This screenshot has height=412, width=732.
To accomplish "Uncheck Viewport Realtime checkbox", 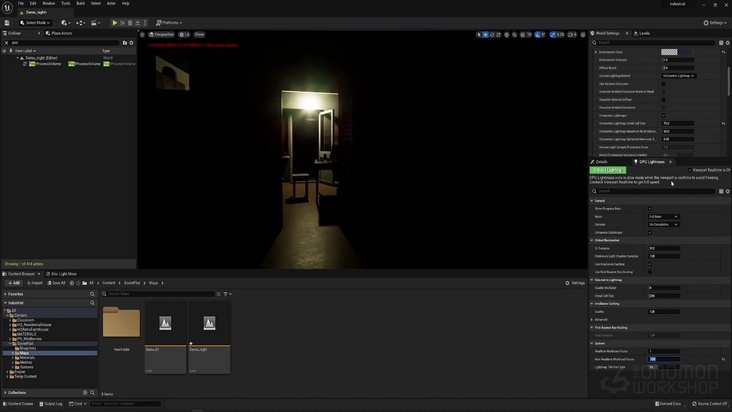I will click(690, 170).
